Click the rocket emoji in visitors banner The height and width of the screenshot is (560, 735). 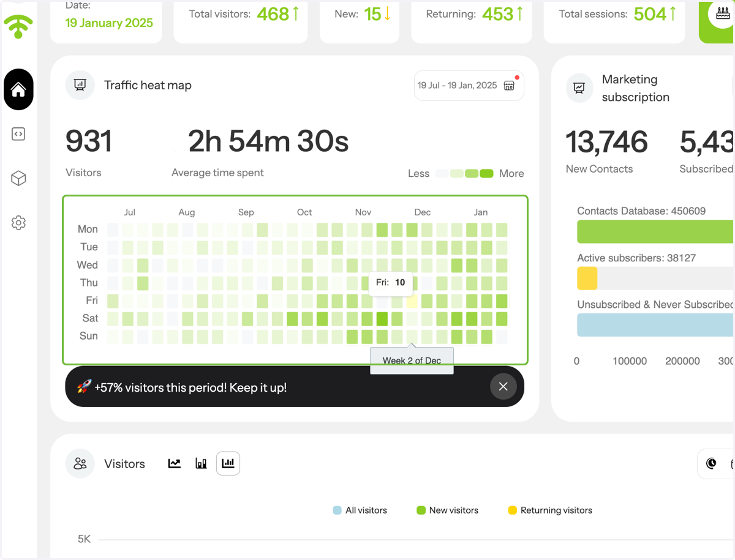[x=84, y=387]
